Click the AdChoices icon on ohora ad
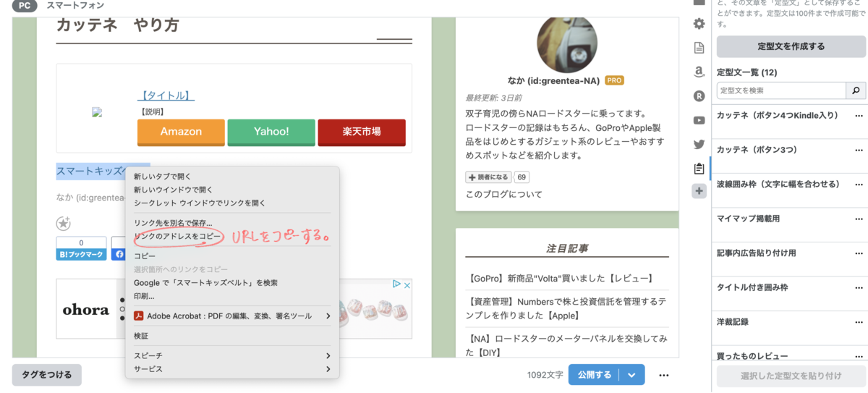Screen dimensions: 868x393 (396, 284)
